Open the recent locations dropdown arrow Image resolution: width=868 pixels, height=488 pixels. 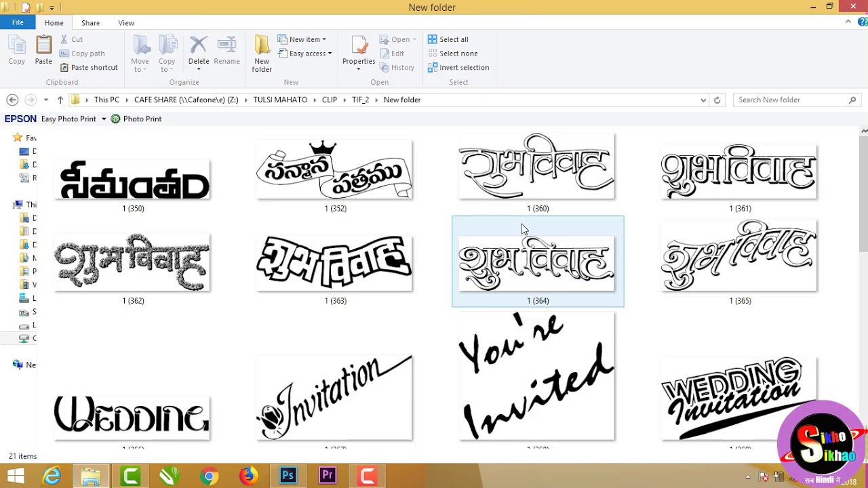click(45, 100)
